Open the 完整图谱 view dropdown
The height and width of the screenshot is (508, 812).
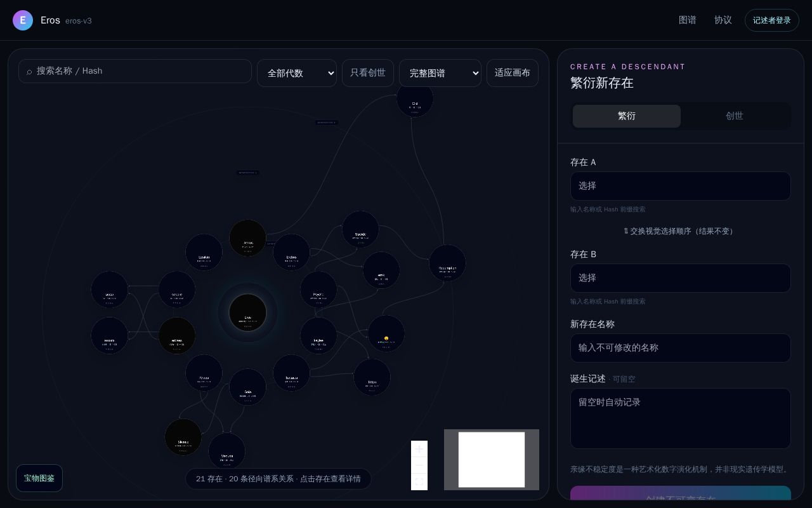coord(440,73)
